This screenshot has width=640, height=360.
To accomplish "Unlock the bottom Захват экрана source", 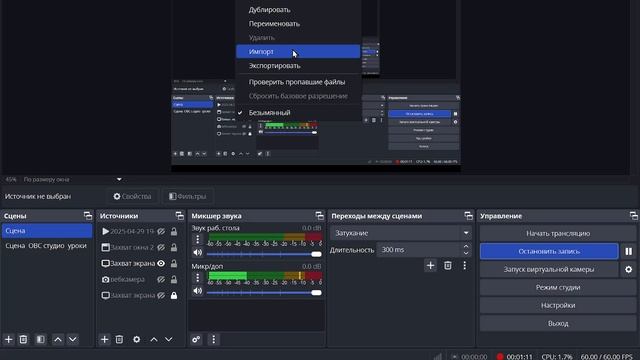I will coord(174,295).
